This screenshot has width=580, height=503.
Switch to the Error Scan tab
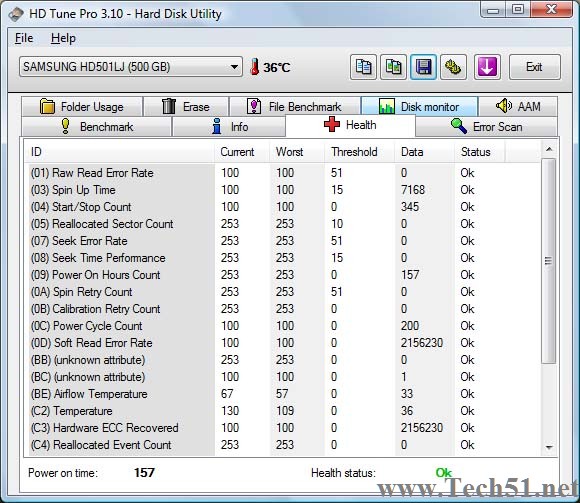[x=486, y=126]
